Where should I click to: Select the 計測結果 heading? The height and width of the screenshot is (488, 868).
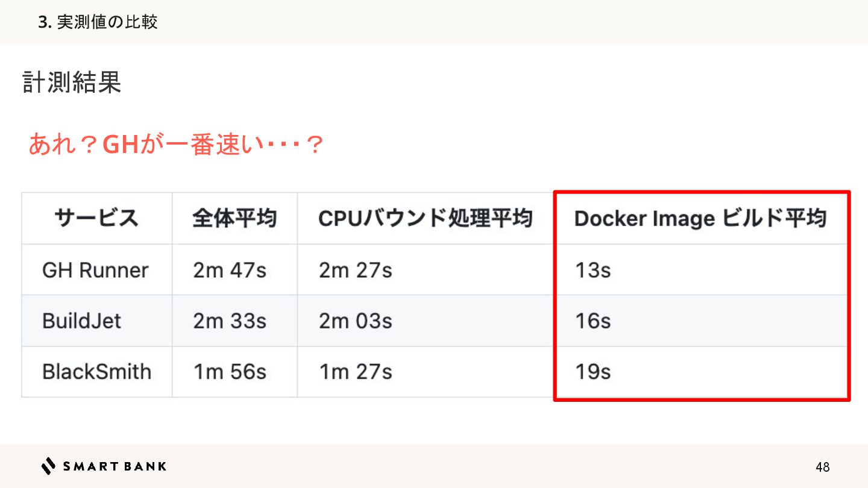tap(72, 83)
